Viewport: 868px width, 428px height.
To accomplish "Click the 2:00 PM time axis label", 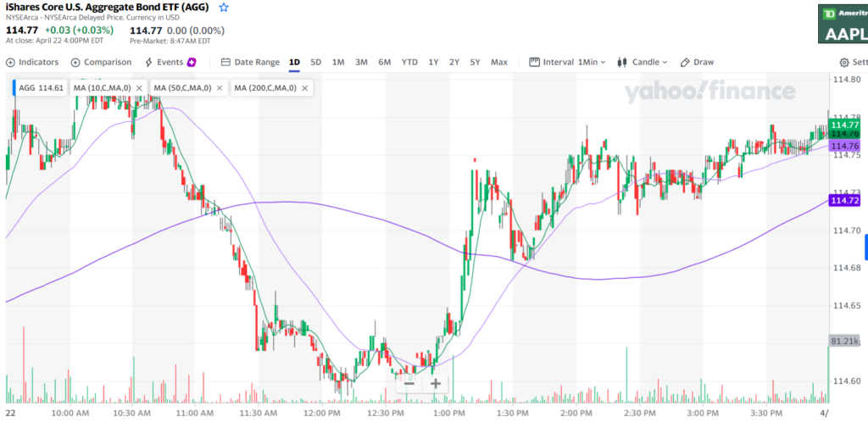I will coord(576,413).
